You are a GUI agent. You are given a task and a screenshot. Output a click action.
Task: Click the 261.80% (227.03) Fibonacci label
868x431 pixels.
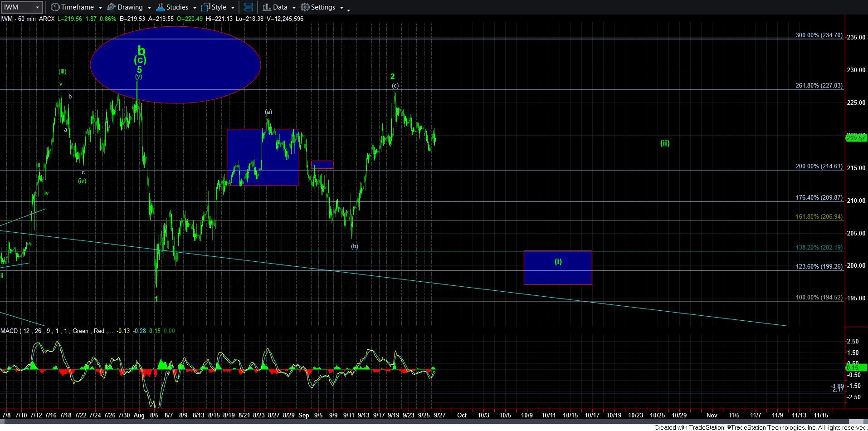(819, 85)
